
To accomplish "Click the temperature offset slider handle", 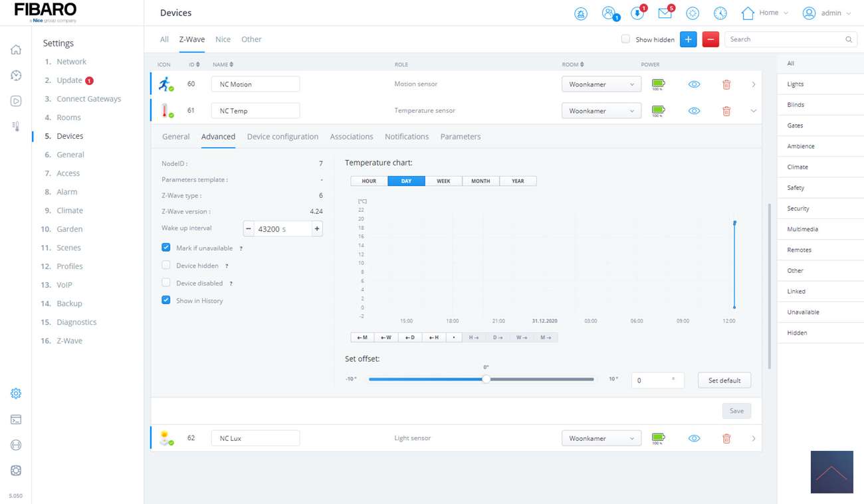I will [x=486, y=379].
